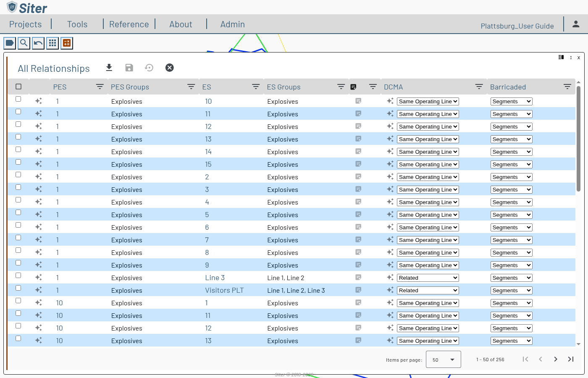Open Barricaded dropdown for PES 1, ES 12

[x=512, y=126]
